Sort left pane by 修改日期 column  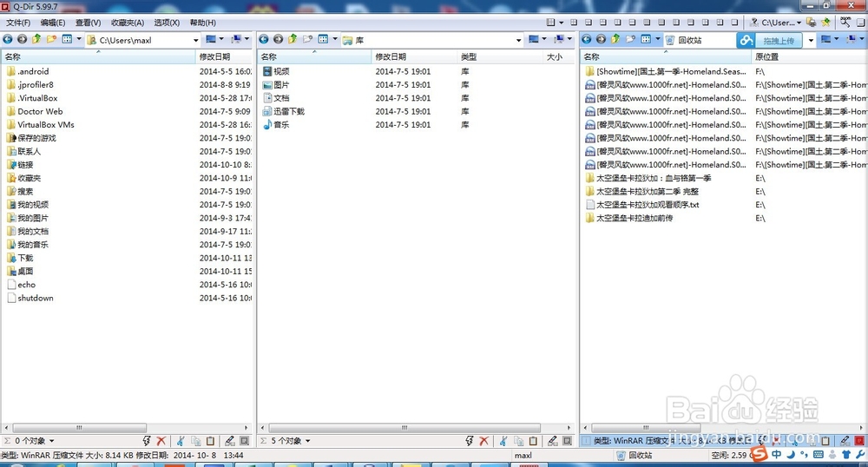pos(224,56)
